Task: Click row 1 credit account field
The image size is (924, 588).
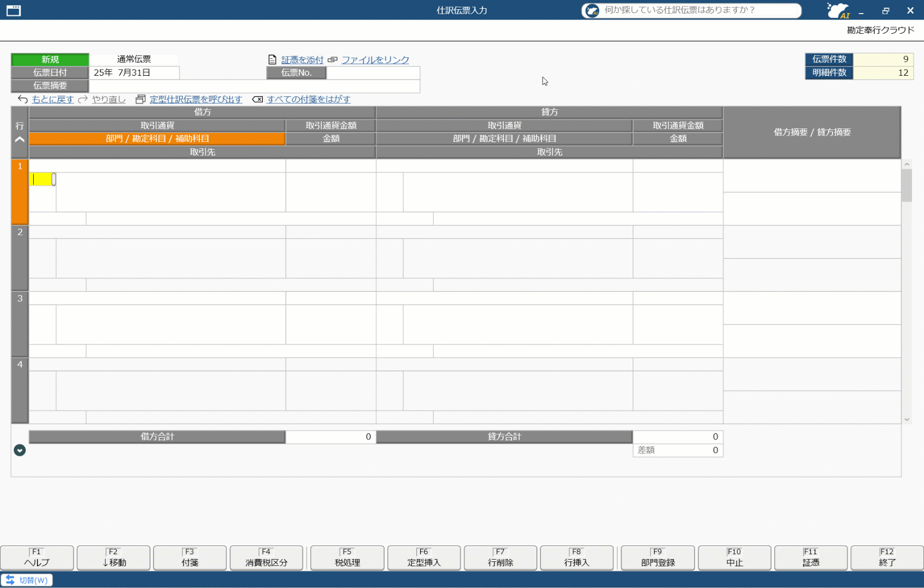Action: coord(518,192)
